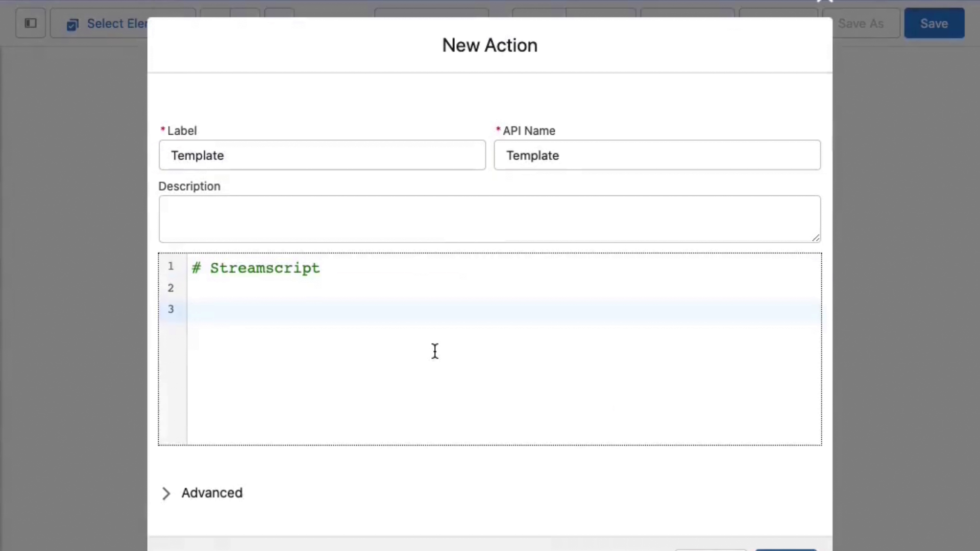
Task: Expand the Advanced section chevron
Action: (x=166, y=493)
